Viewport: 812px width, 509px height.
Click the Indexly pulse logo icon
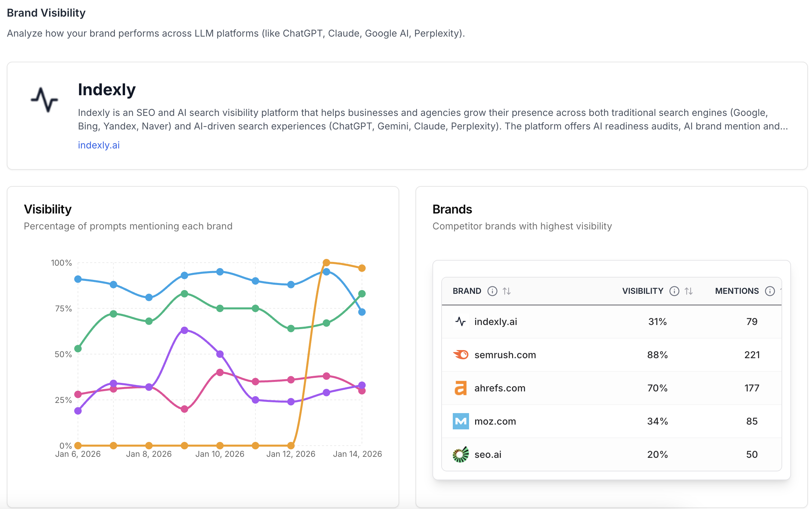(44, 99)
